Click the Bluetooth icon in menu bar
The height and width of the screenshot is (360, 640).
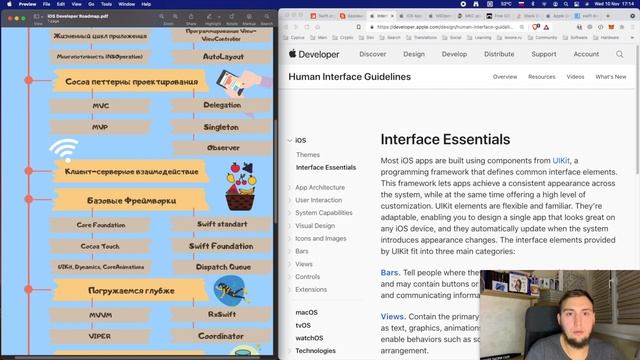click(533, 4)
